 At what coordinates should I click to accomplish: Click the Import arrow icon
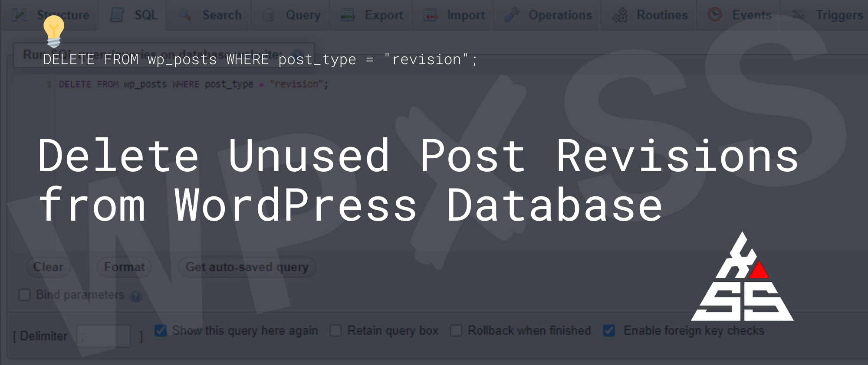tap(431, 15)
